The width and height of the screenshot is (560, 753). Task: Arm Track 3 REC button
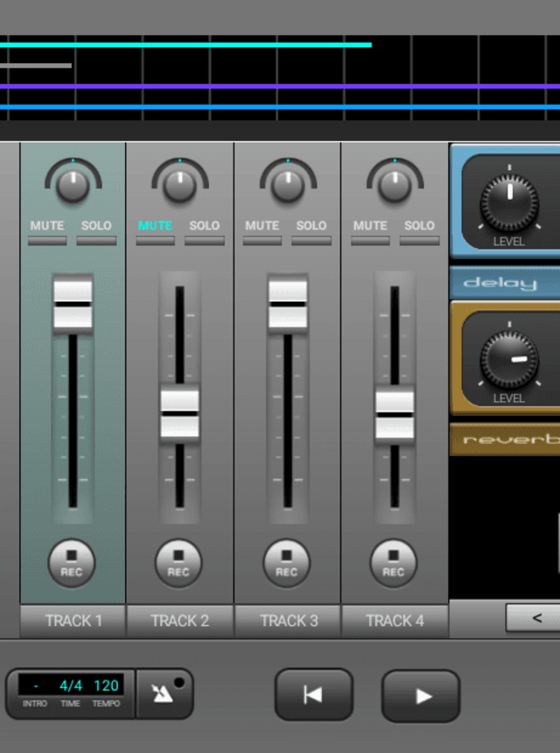coord(286,562)
